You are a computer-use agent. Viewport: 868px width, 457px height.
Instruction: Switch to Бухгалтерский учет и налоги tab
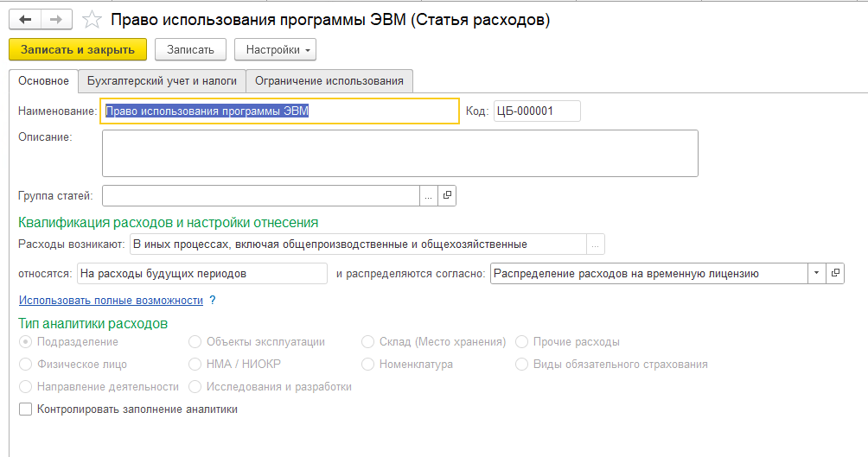tap(162, 81)
